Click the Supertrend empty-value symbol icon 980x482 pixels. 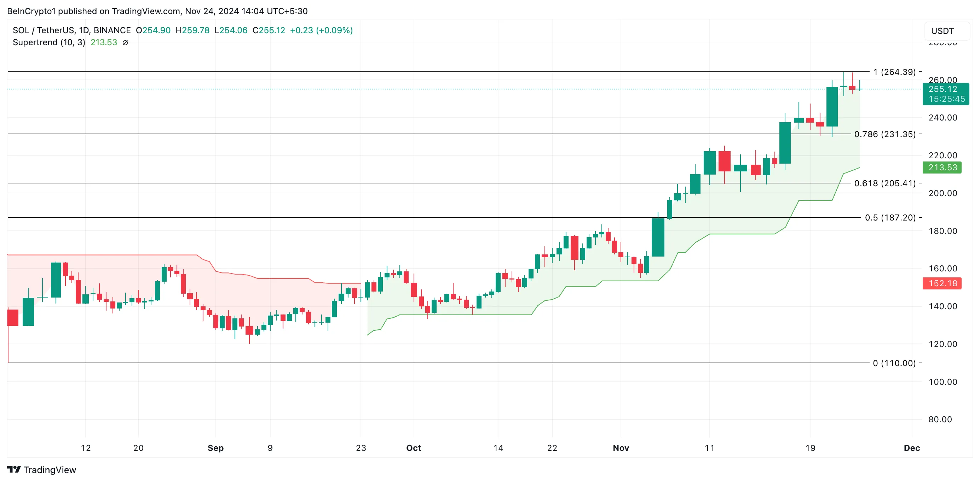(125, 42)
